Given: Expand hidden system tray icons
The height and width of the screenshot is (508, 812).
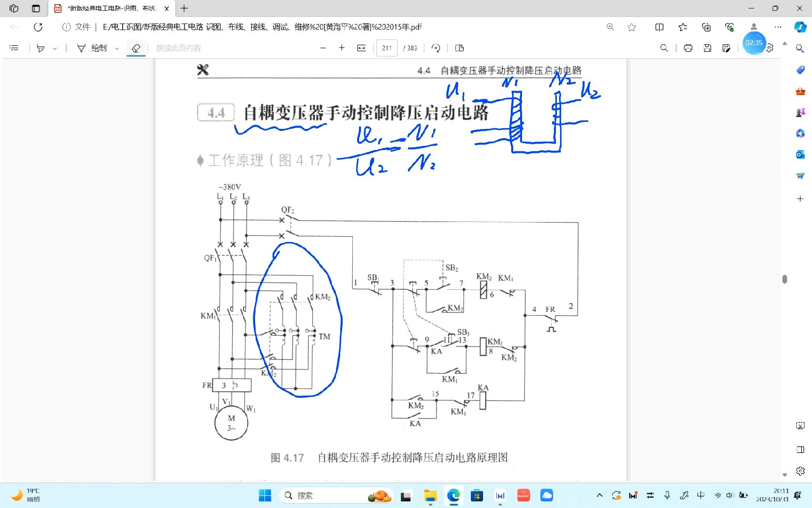Looking at the screenshot, I should [x=600, y=495].
